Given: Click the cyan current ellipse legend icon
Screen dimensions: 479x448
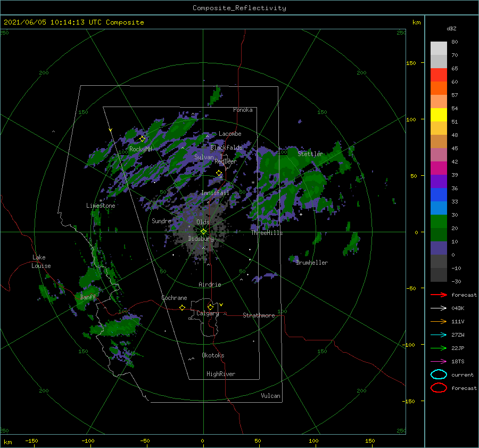Looking at the screenshot, I should 439,374.
